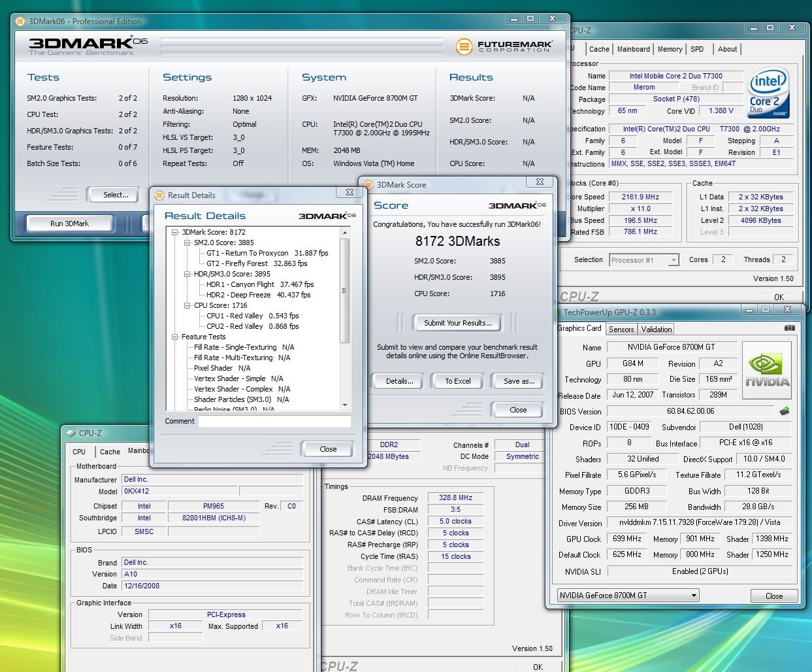812x672 pixels.
Task: Select CPU1 - Red Valley 0.543 fps row
Action: [253, 316]
